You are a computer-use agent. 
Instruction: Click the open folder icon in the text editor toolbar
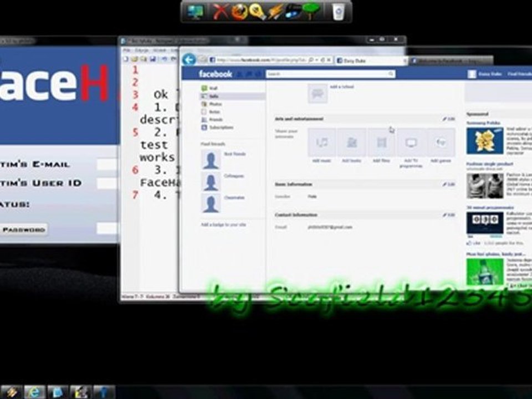134,59
